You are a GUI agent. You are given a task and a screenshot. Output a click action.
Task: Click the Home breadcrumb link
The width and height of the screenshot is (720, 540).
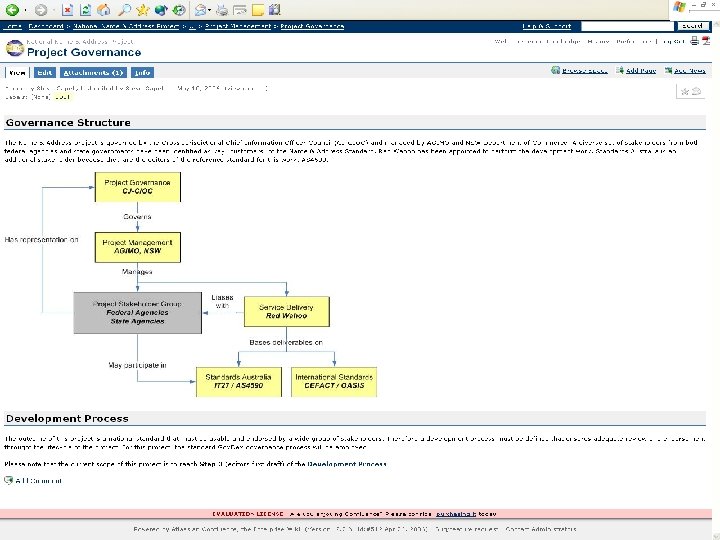[12, 26]
